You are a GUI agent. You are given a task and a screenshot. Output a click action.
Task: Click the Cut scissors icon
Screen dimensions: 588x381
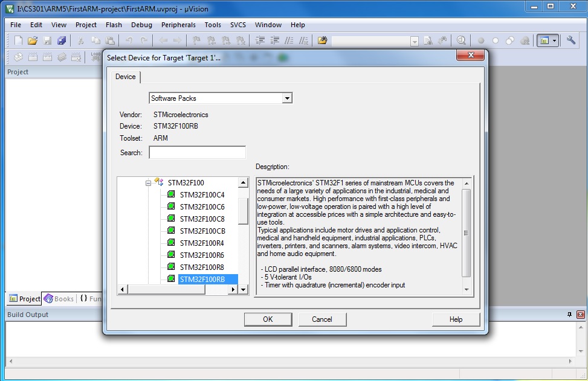pos(80,40)
